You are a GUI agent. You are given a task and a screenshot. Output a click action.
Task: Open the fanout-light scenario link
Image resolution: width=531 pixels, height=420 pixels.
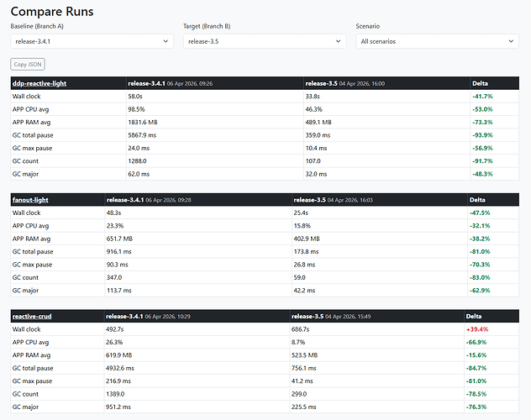pyautogui.click(x=30, y=199)
